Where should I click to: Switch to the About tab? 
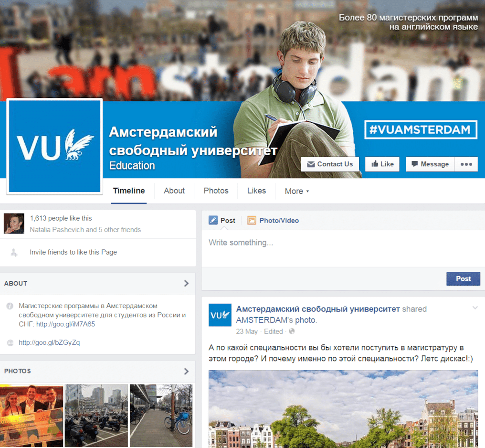pos(174,191)
